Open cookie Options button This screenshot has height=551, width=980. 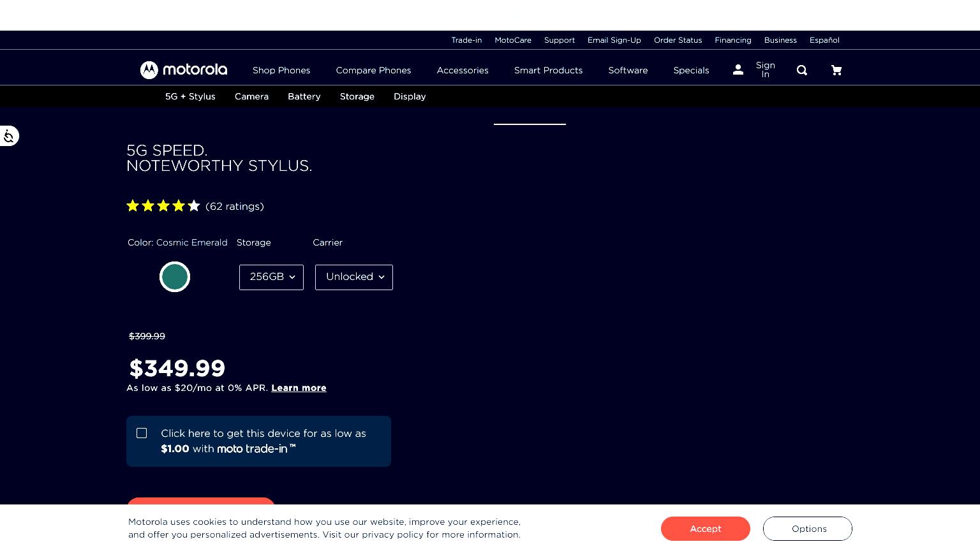(x=808, y=529)
